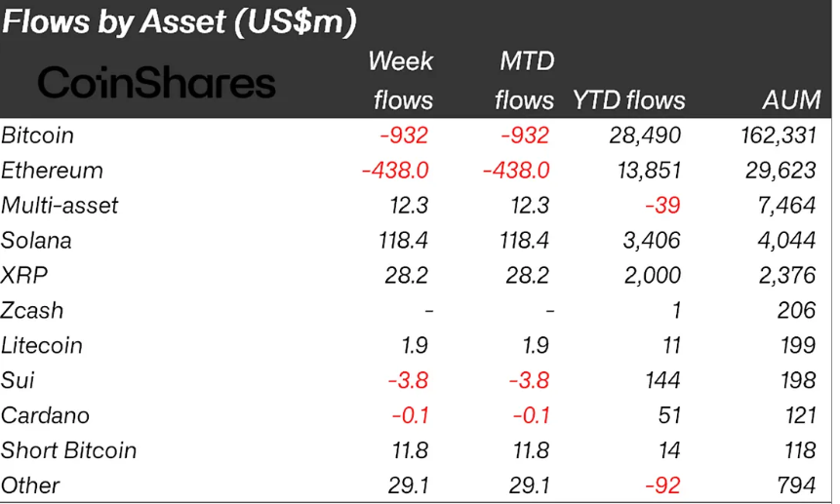Select the Multi-asset row label
The width and height of the screenshot is (840, 504).
click(x=60, y=205)
